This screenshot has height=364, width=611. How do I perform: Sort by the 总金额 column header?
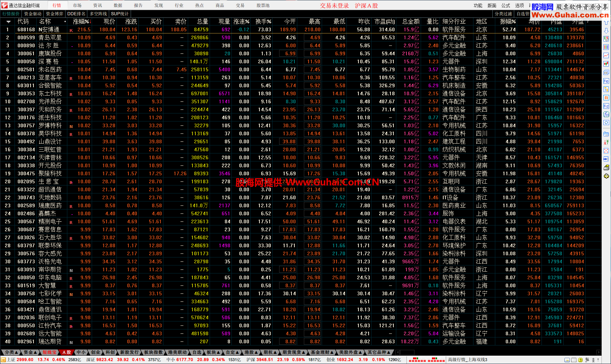(x=411, y=22)
